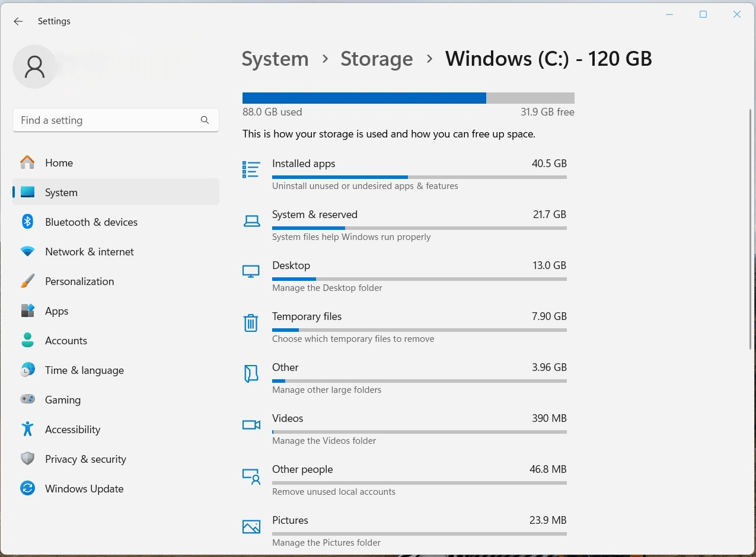Viewport: 756px width, 557px height.
Task: Click the user profile avatar icon
Action: (x=35, y=67)
